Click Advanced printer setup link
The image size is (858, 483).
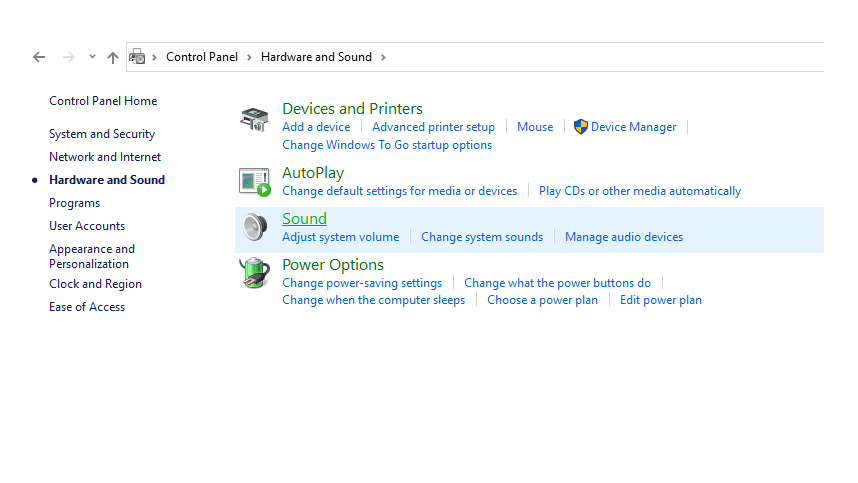pos(433,127)
